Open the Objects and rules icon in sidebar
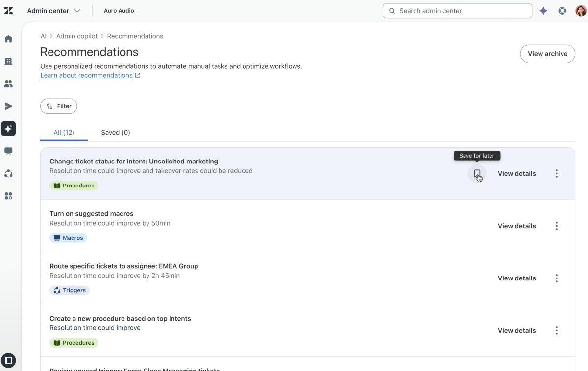The image size is (588, 371). (8, 174)
